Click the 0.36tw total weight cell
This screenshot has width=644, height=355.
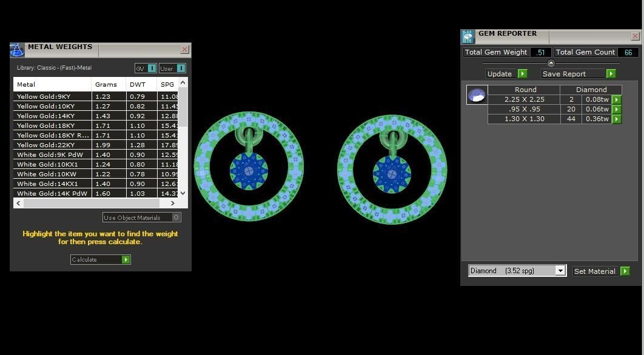coord(597,119)
